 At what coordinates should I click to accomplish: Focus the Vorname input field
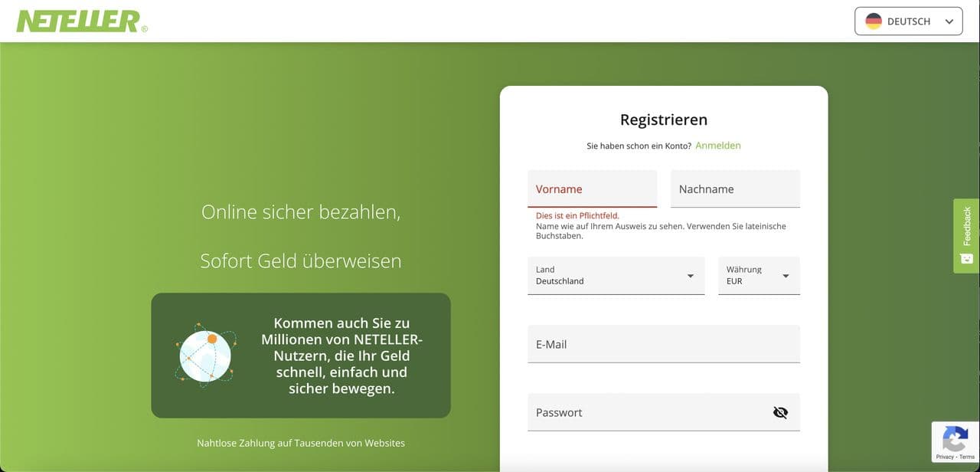click(x=592, y=189)
